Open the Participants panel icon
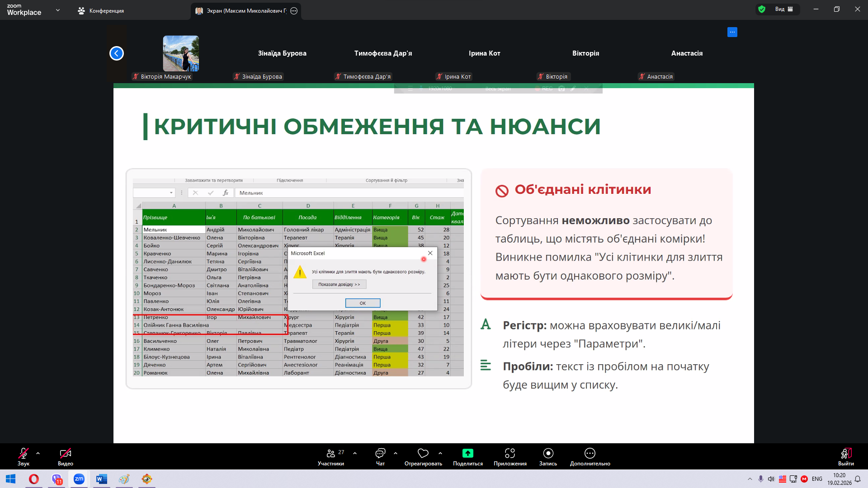 331,453
